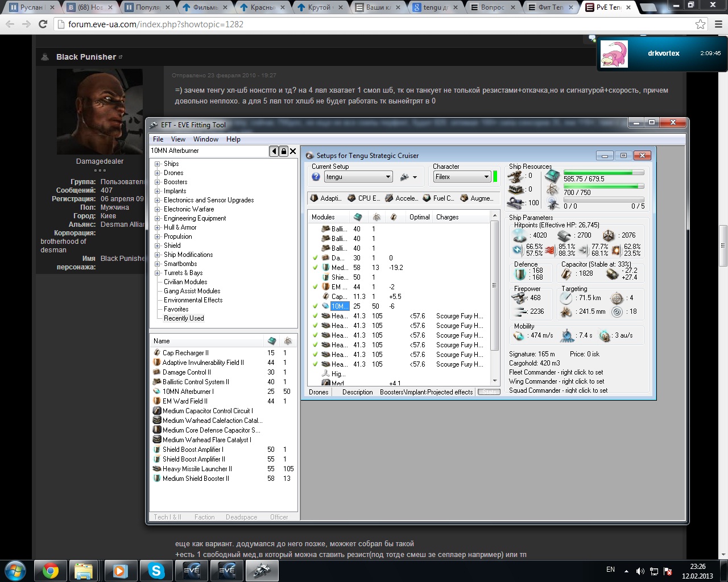Click the Defence shield tank icon
This screenshot has width=728, height=582.
point(520,274)
